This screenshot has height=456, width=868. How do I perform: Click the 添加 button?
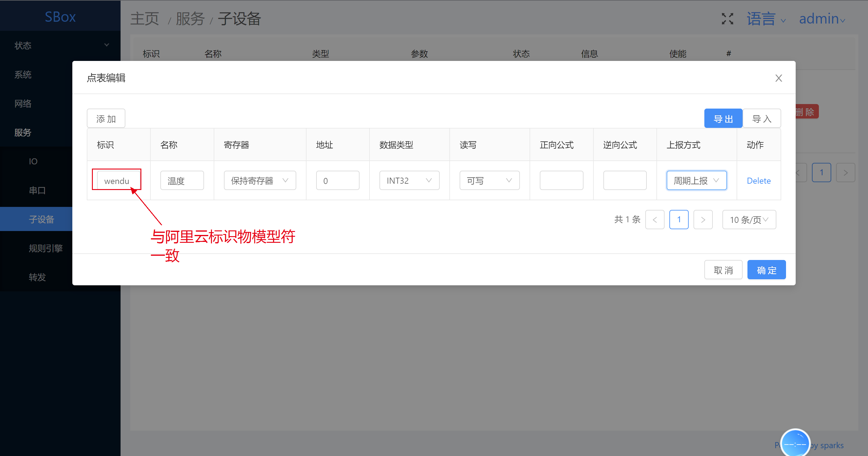click(106, 119)
